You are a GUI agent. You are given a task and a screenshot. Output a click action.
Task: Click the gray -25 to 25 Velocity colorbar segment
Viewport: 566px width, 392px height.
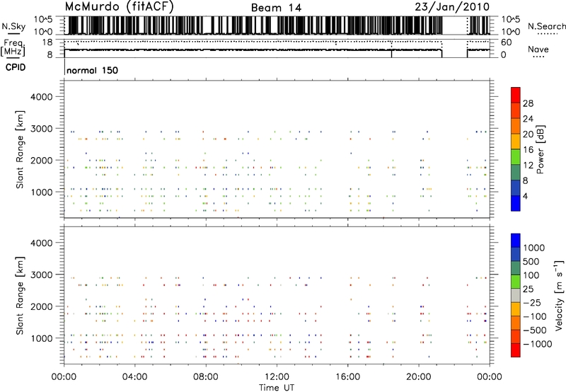click(x=516, y=295)
